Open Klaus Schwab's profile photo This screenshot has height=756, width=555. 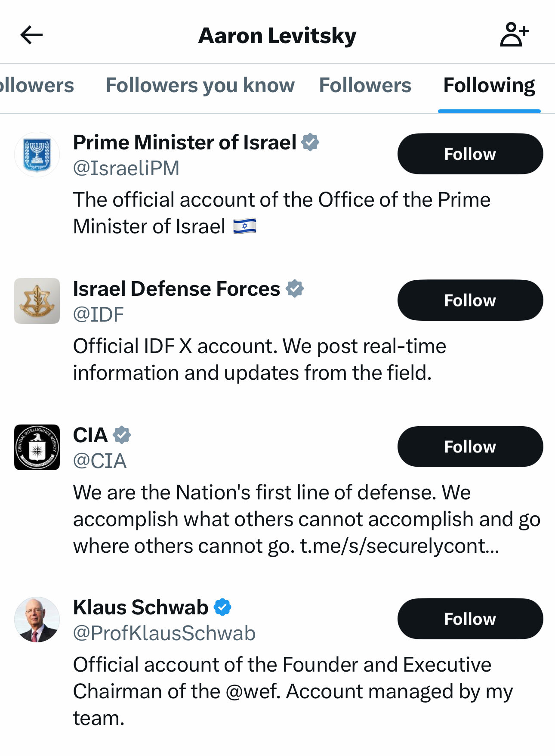[37, 620]
